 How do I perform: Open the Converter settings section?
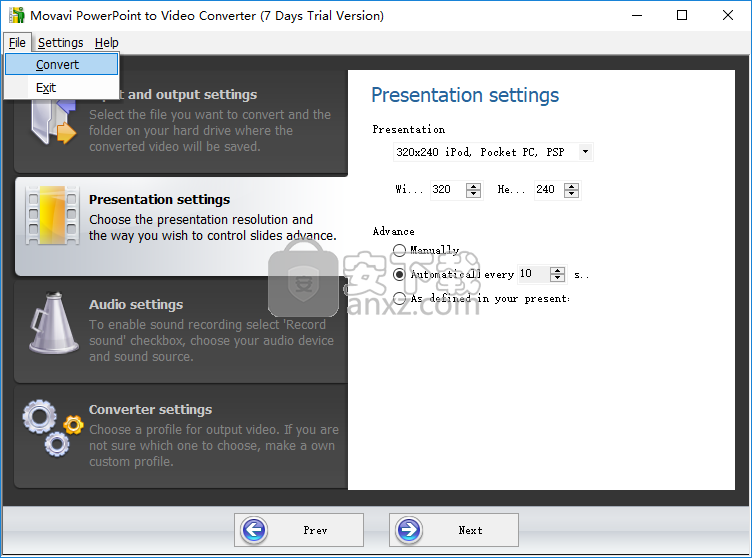click(181, 436)
